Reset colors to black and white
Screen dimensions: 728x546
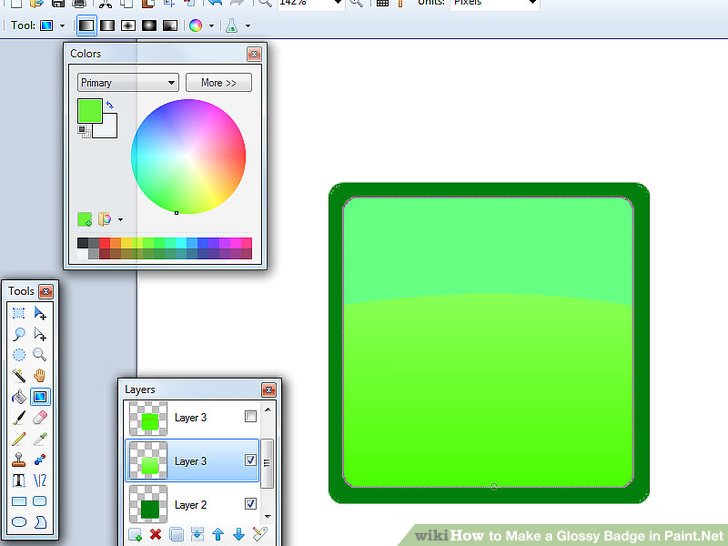84,131
